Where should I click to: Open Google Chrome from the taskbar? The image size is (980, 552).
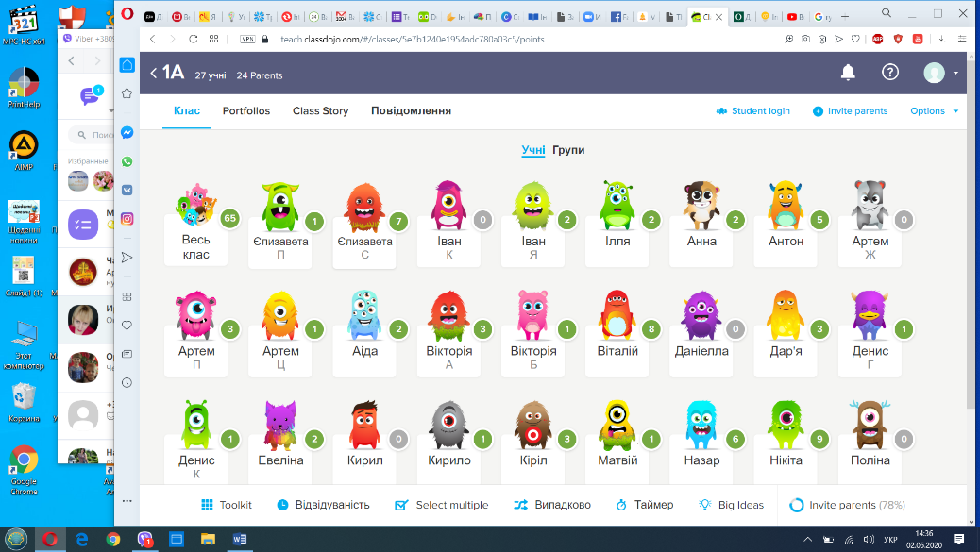(x=113, y=540)
